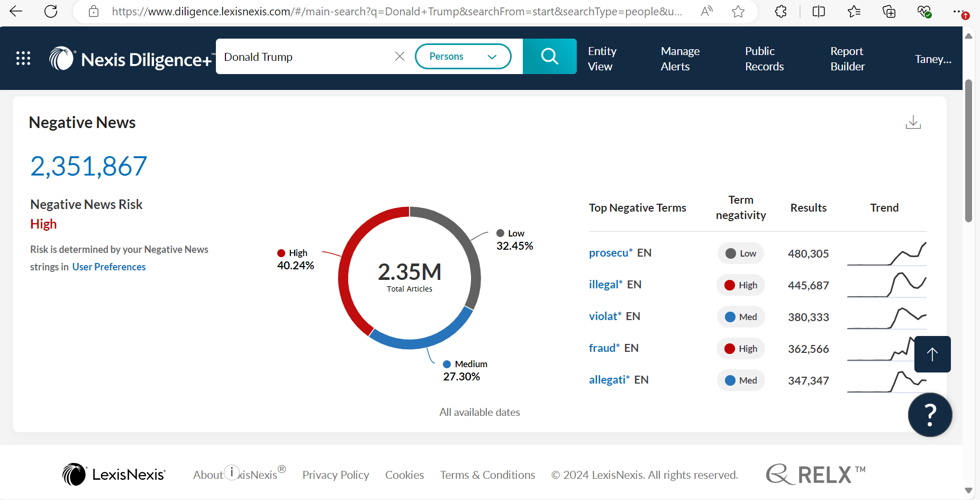This screenshot has width=980, height=500.
Task: Open the Persons search type dropdown
Action: coord(463,56)
